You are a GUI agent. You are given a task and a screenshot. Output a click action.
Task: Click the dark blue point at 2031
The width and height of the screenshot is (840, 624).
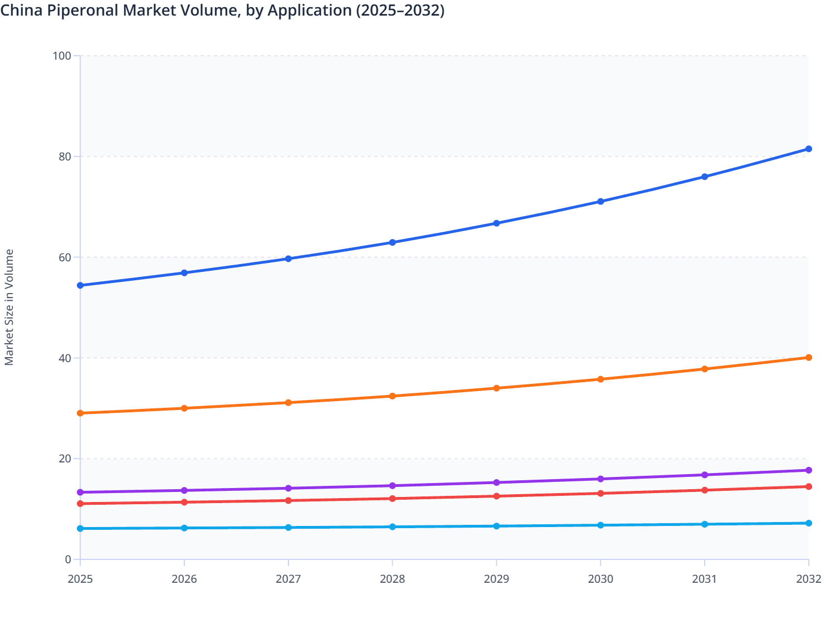[x=705, y=177]
